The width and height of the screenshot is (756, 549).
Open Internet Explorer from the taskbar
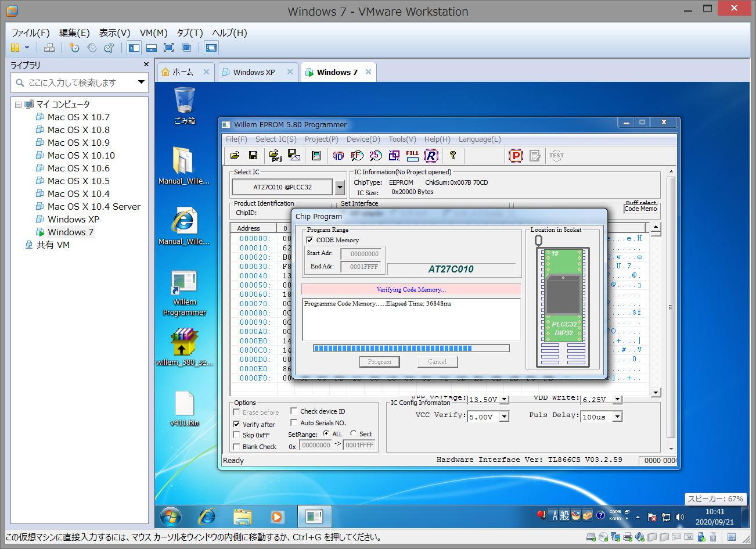pos(207,516)
